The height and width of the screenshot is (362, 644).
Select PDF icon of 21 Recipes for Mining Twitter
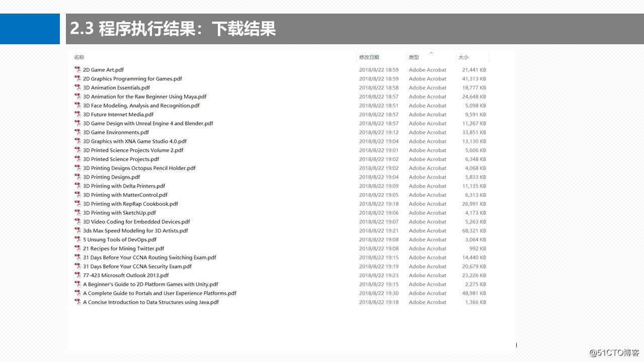[x=78, y=248]
